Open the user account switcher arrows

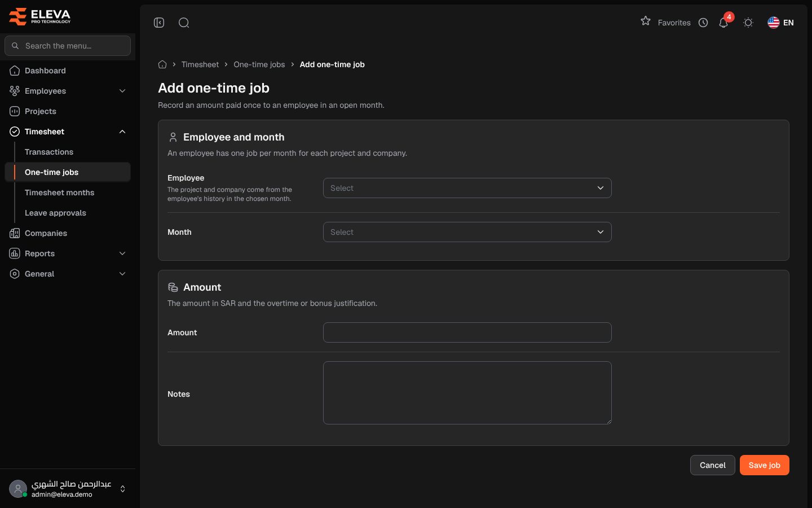(122, 489)
